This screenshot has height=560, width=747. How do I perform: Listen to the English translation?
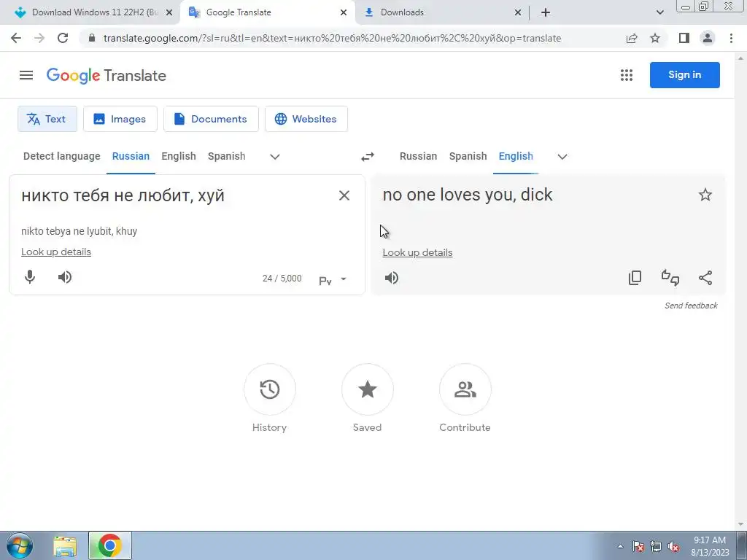[x=392, y=278]
